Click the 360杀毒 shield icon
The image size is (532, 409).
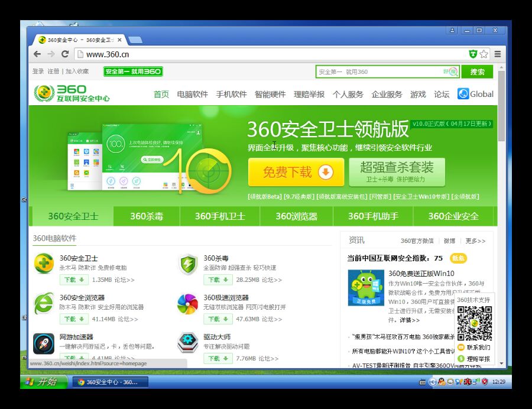click(x=188, y=265)
